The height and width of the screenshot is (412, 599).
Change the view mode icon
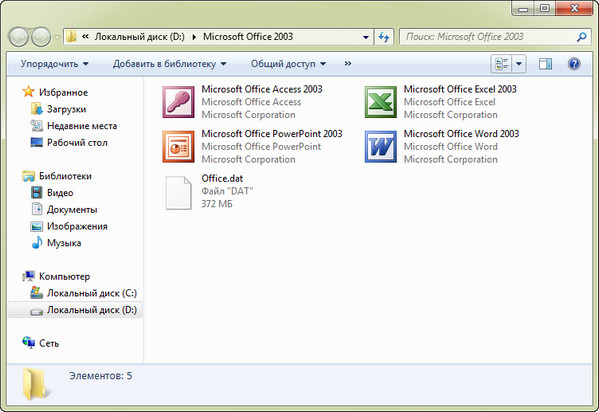[501, 64]
